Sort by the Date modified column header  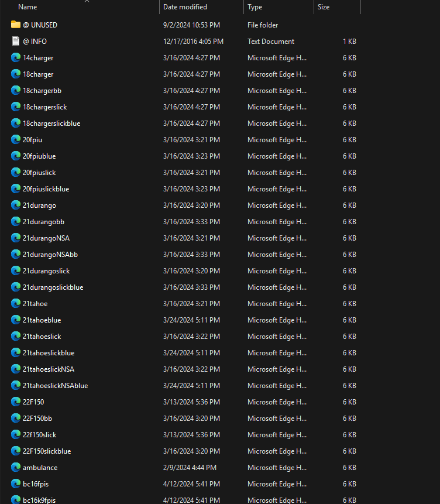pos(185,7)
